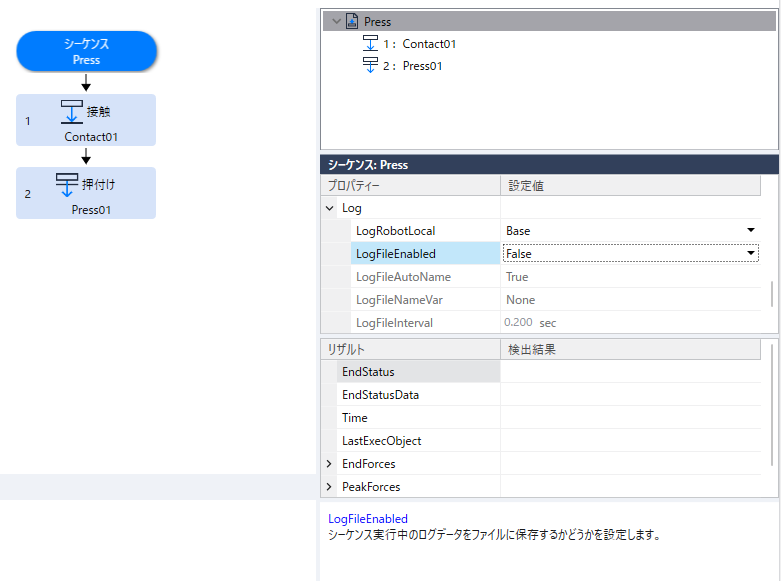Click the Press01 icon in the flowchart
The image size is (781, 581).
67,184
